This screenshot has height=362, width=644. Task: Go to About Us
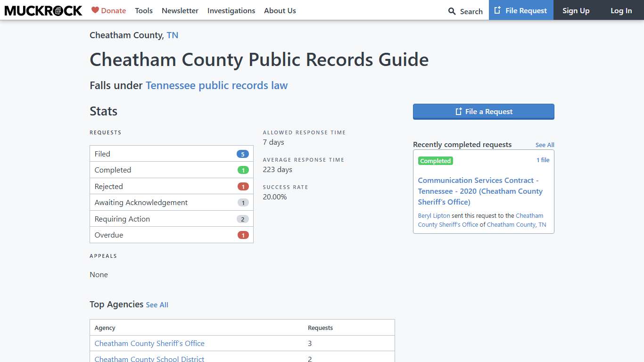tap(280, 10)
